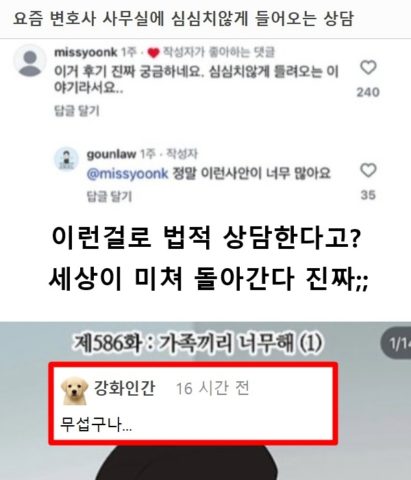
Task: Click the 1/14 page counter badge
Action: pyautogui.click(x=397, y=343)
